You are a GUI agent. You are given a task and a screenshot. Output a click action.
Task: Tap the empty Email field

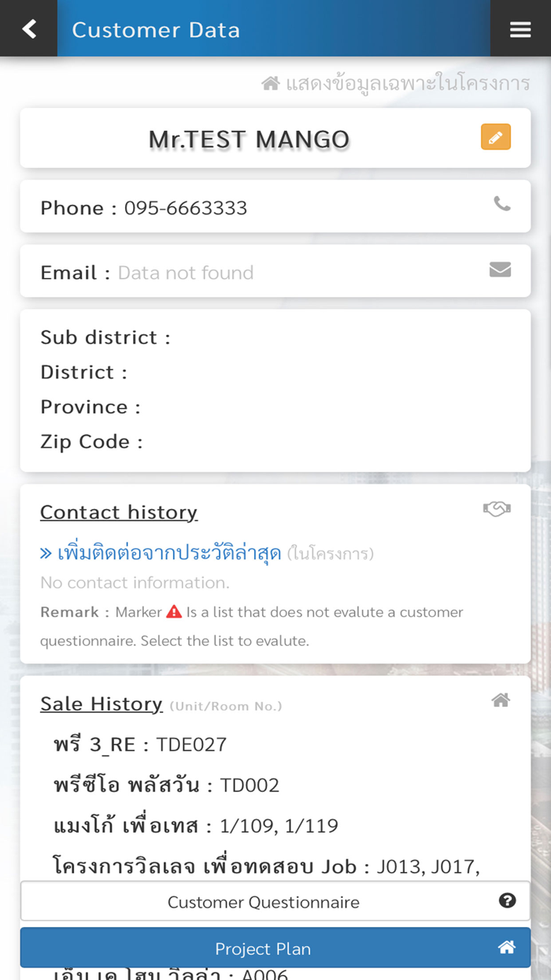[x=186, y=272]
